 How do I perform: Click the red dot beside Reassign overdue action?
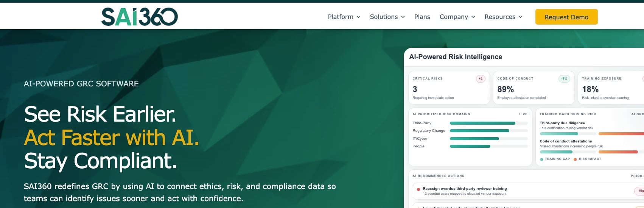click(x=418, y=189)
